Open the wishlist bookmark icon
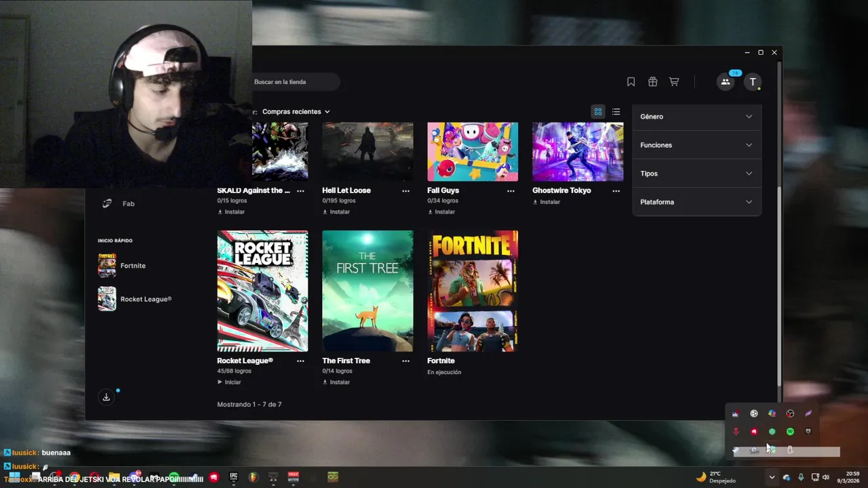 (631, 82)
